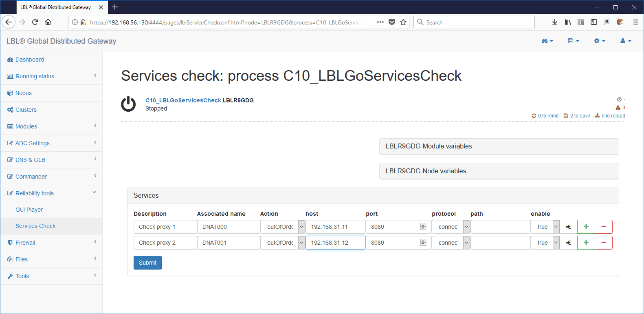
Task: Click the dashboard gauge icon in header
Action: click(x=547, y=41)
